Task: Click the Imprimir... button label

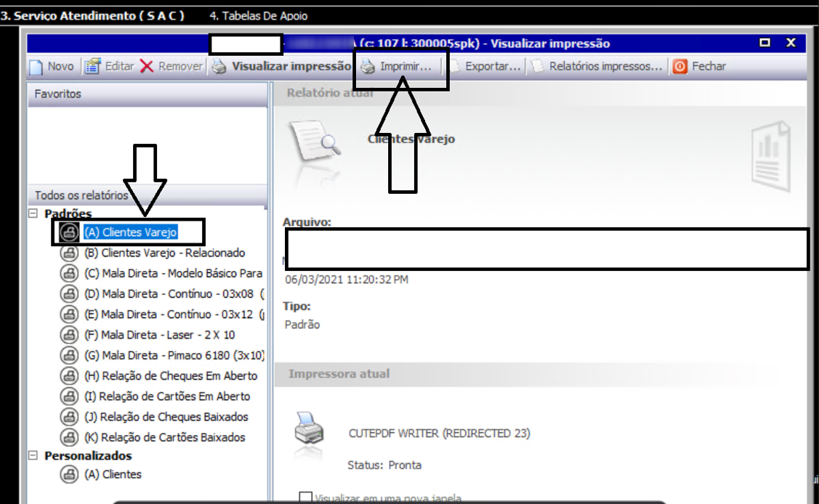Action: 406,66
